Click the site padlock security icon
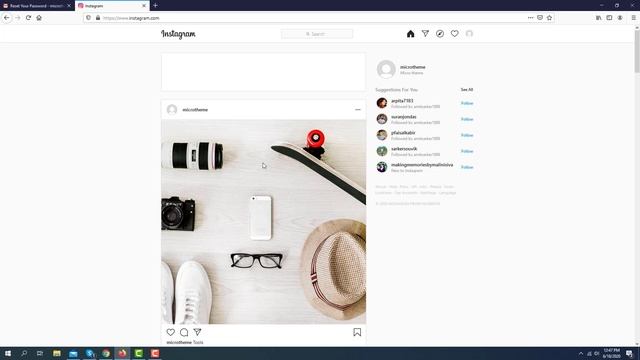The height and width of the screenshot is (360, 640). 98,18
